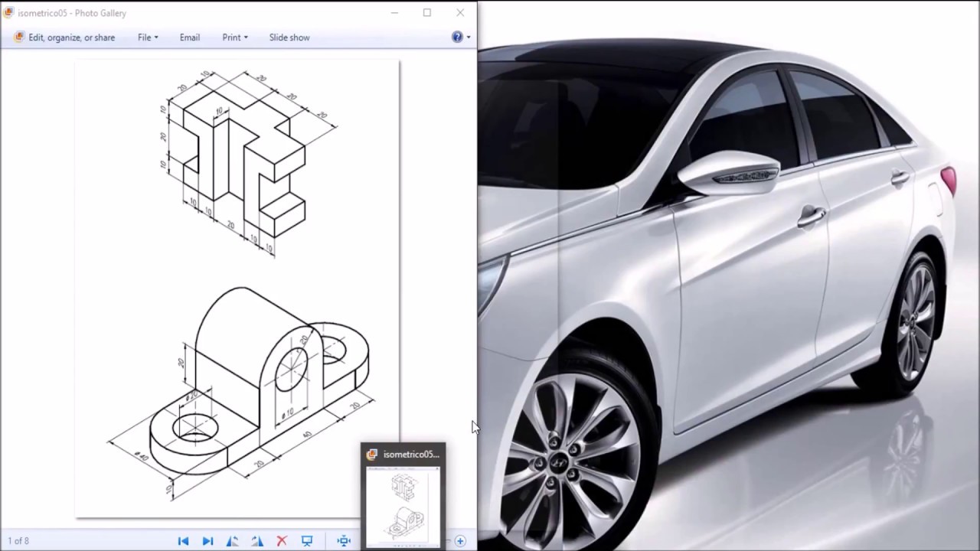Rotate the image counterclockwise

(x=233, y=541)
